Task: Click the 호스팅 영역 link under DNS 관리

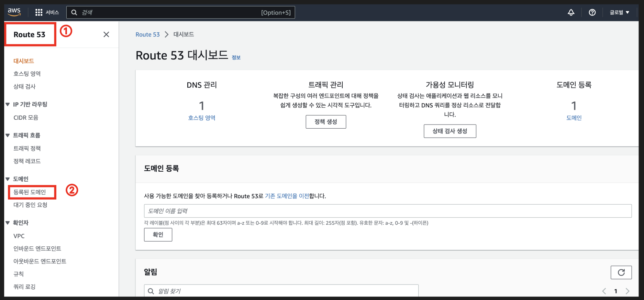Action: [202, 118]
